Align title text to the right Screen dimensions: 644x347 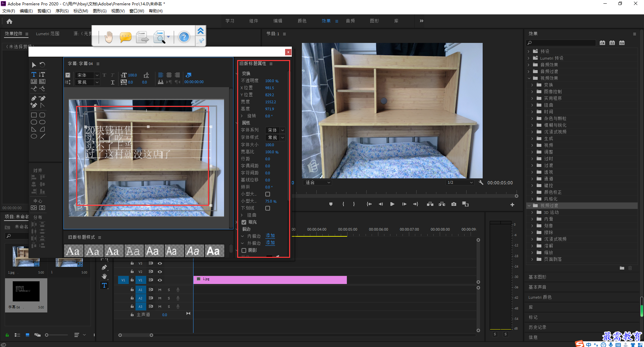point(177,75)
